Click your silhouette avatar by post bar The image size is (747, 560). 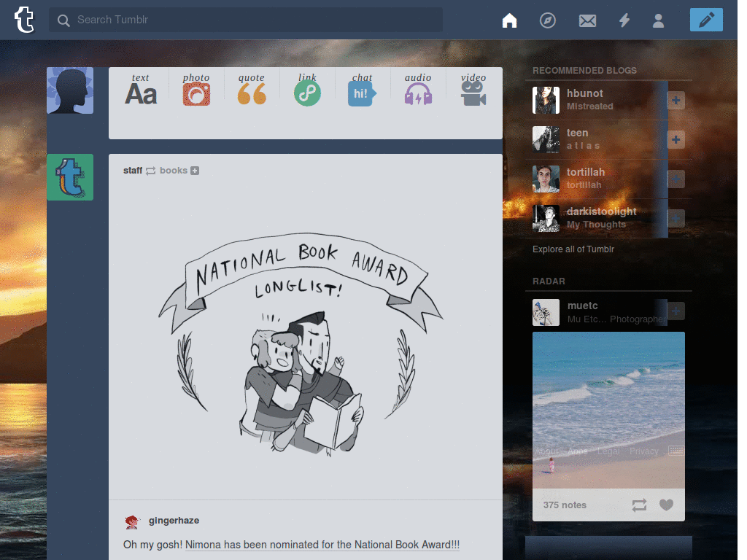coord(70,90)
